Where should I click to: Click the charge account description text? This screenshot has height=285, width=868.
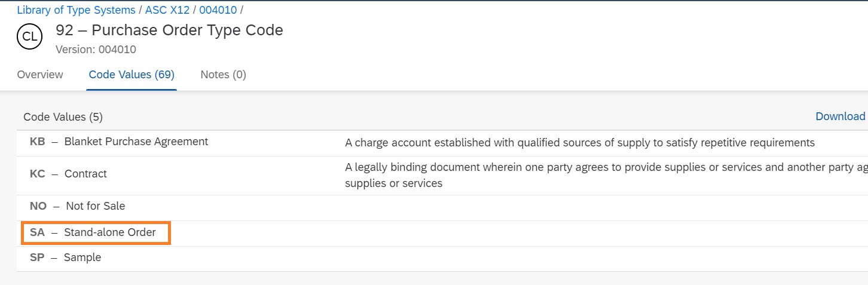(x=580, y=143)
